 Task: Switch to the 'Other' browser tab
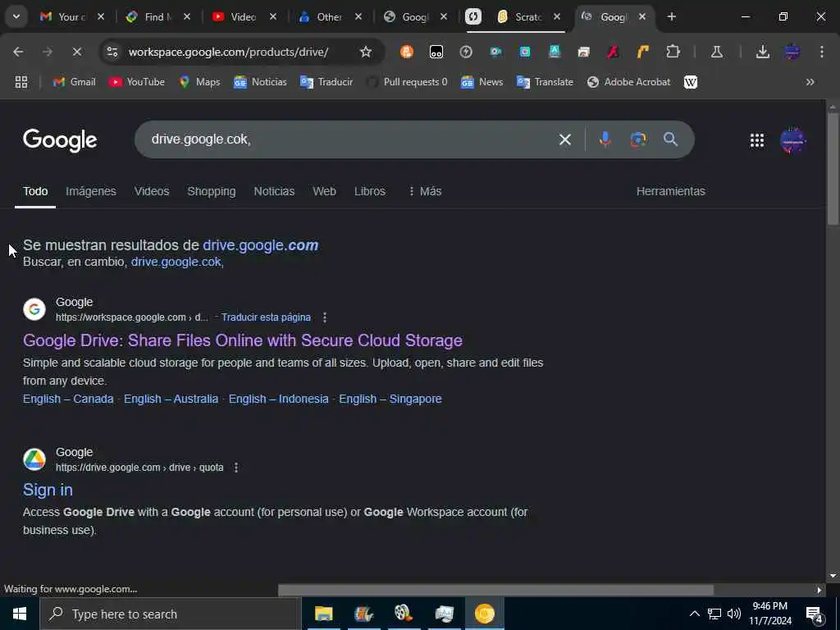(330, 16)
